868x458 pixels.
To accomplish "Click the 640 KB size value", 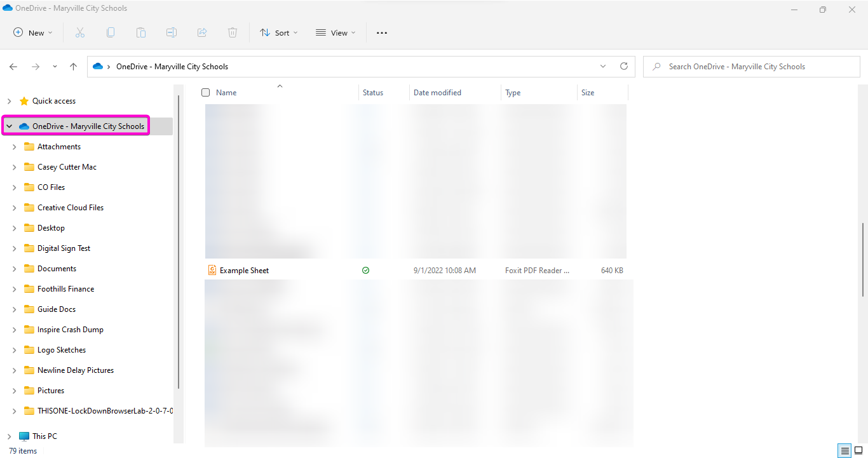I will [612, 271].
